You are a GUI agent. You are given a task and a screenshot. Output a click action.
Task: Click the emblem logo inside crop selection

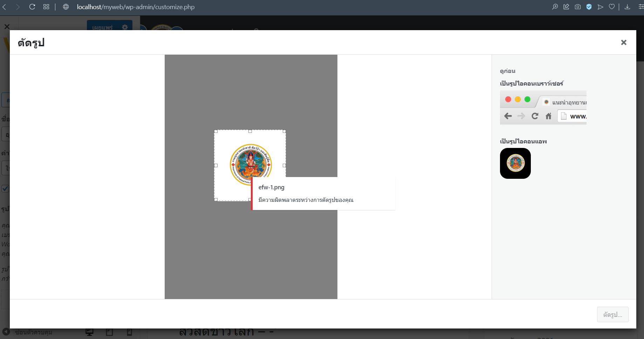(251, 164)
